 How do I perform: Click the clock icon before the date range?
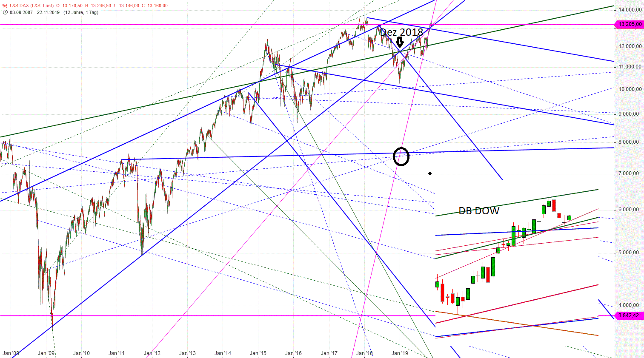tap(5, 12)
